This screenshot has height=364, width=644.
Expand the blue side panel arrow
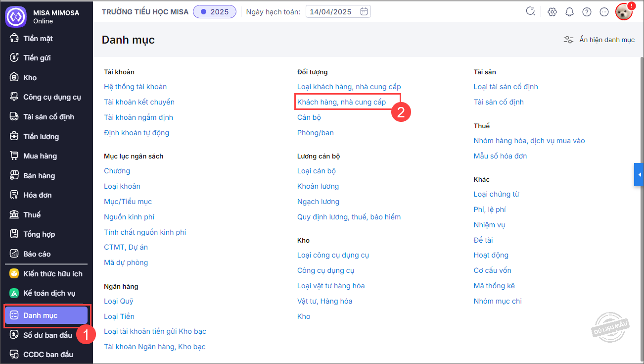pos(639,175)
